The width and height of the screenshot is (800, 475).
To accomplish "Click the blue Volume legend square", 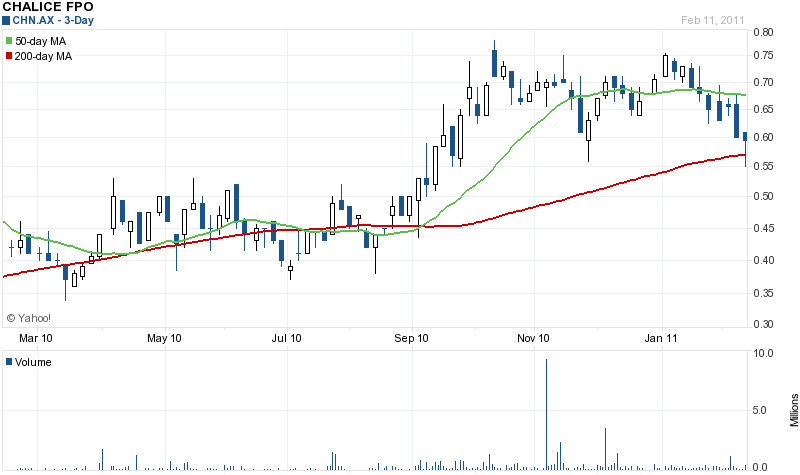I will click(9, 362).
